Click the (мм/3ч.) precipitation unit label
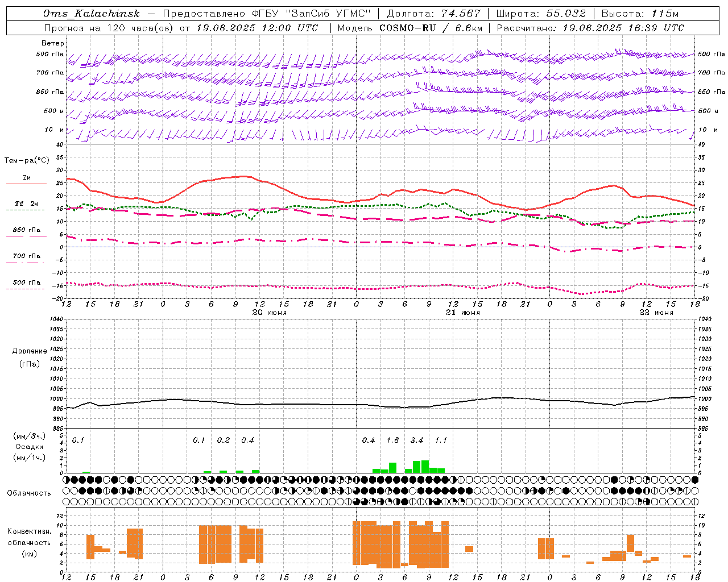Screen dimensions: 728x582 [29, 436]
